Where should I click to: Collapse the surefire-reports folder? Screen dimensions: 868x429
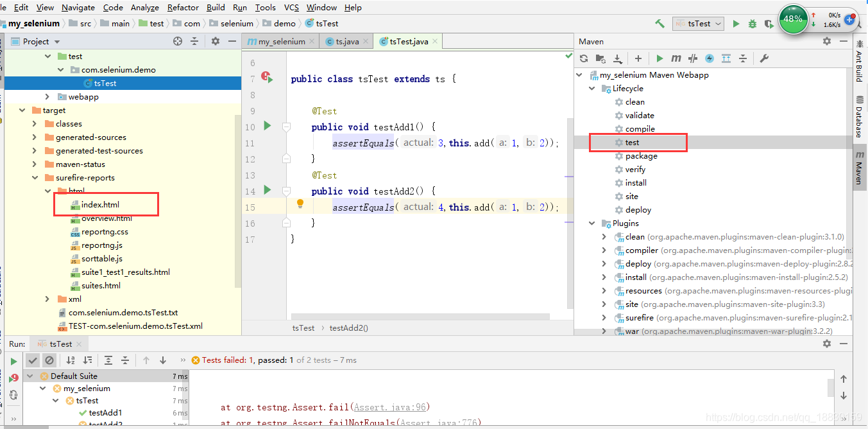pyautogui.click(x=35, y=178)
